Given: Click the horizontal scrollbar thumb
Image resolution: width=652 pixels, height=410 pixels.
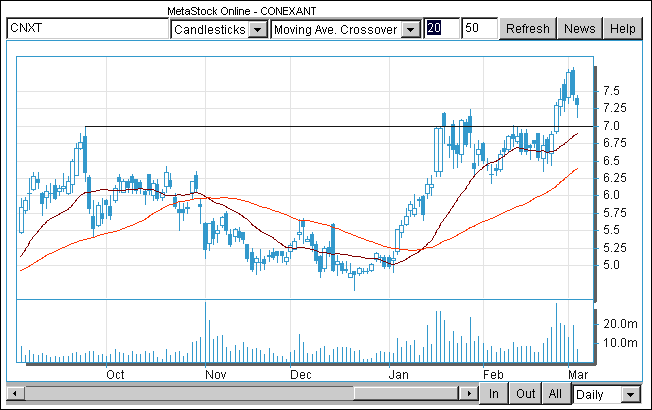Looking at the screenshot, I should pos(406,393).
